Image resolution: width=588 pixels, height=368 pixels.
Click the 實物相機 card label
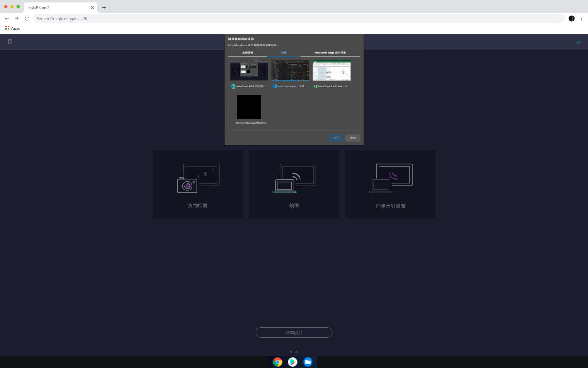[x=198, y=206]
